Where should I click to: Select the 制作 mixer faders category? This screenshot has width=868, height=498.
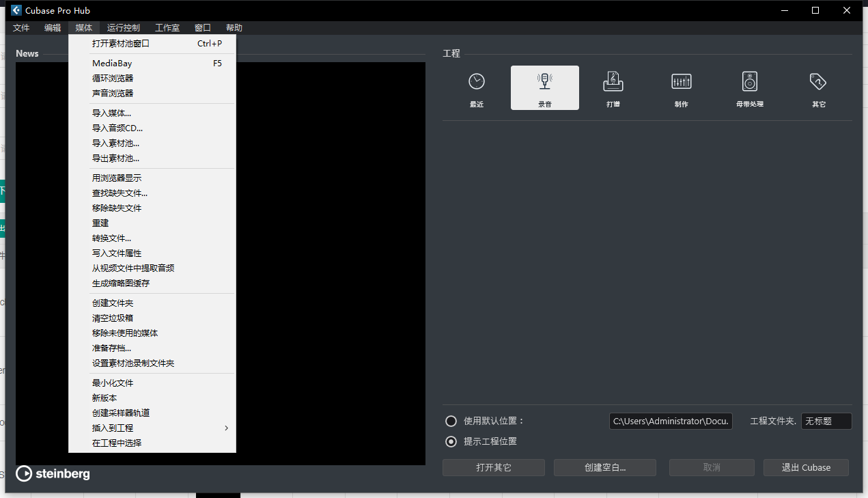point(682,88)
